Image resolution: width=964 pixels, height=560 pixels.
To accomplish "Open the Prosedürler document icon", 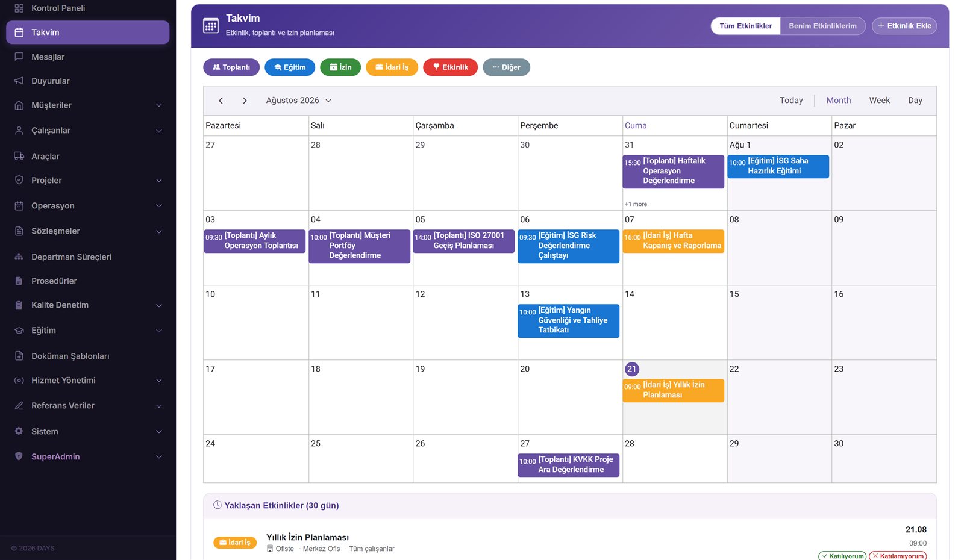I will point(19,281).
